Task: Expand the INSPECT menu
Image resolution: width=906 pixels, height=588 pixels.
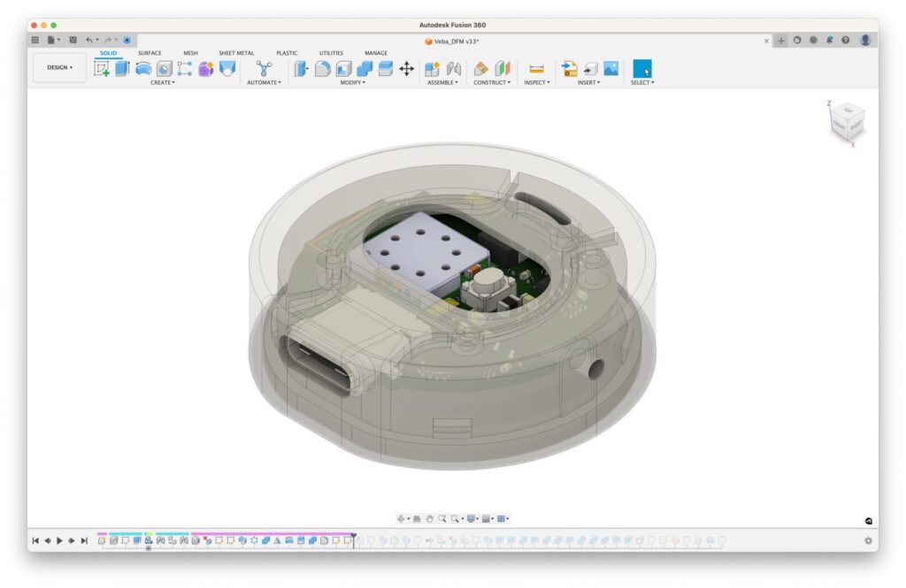Action: click(537, 82)
